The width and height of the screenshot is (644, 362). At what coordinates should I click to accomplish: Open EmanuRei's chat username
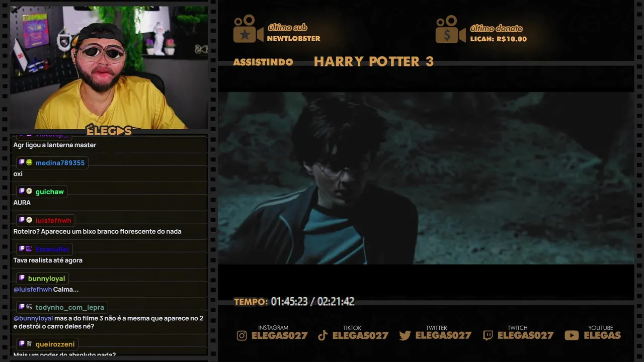coord(52,249)
